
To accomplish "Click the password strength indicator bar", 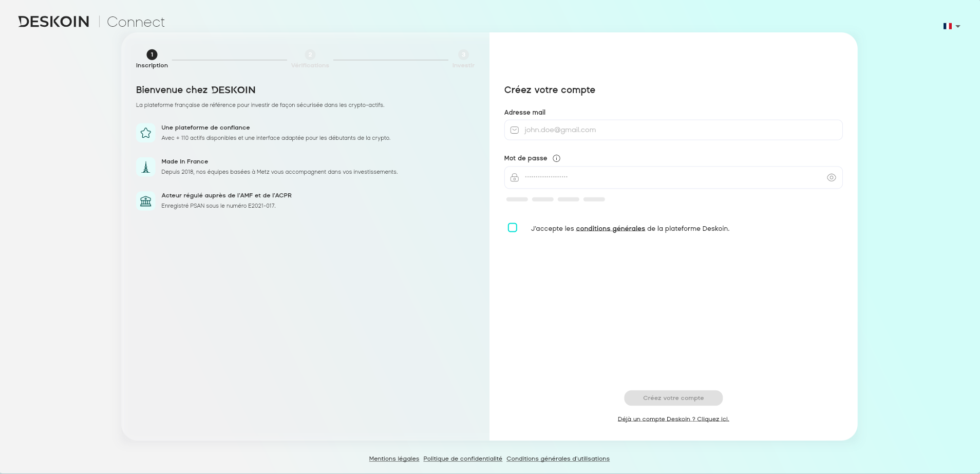I will (555, 199).
